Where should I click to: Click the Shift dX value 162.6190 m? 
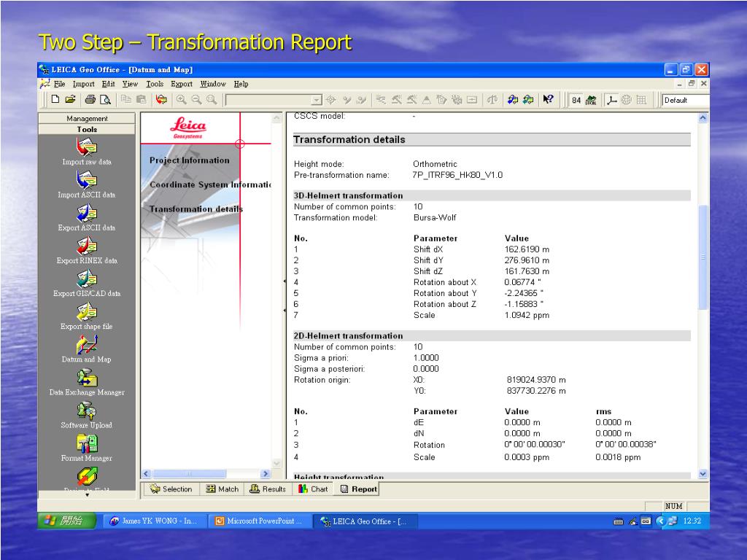pos(527,249)
